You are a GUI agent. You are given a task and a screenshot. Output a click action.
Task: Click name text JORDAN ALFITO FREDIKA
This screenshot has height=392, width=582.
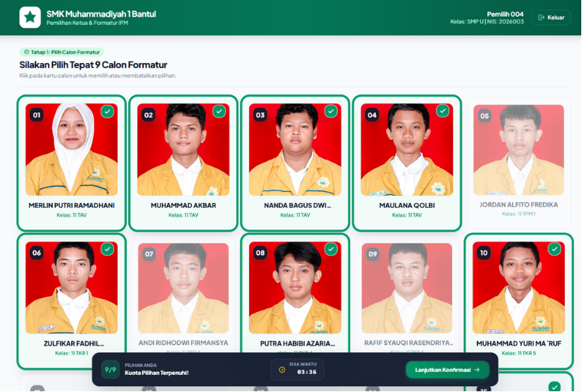(518, 205)
